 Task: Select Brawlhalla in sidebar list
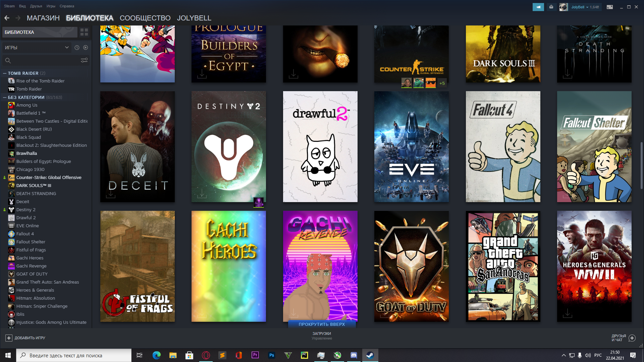pyautogui.click(x=26, y=153)
